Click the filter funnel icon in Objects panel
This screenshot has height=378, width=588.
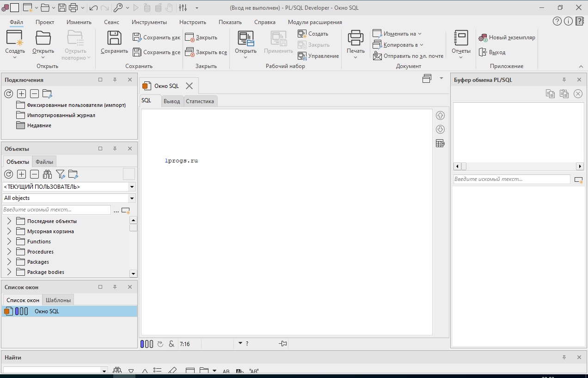(x=60, y=174)
